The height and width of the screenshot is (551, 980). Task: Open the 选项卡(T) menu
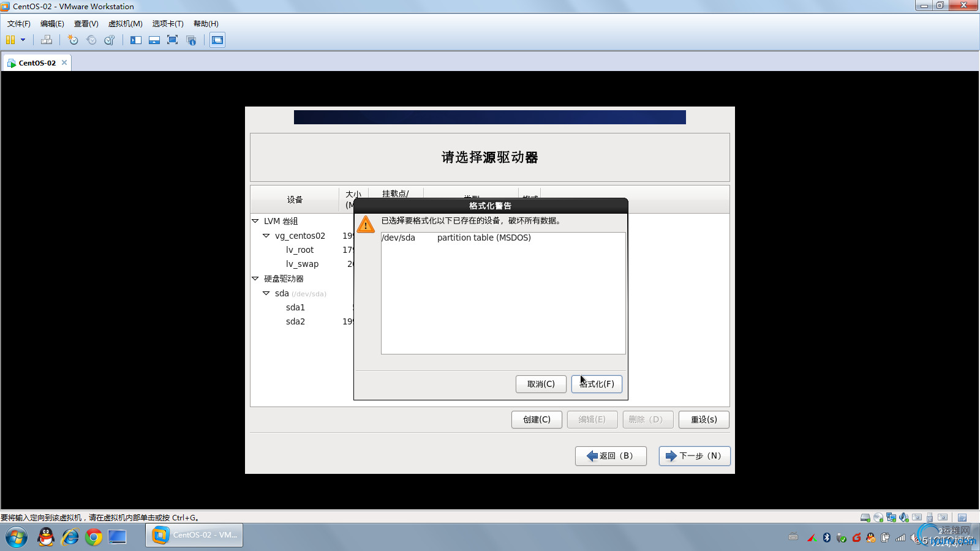pos(168,23)
